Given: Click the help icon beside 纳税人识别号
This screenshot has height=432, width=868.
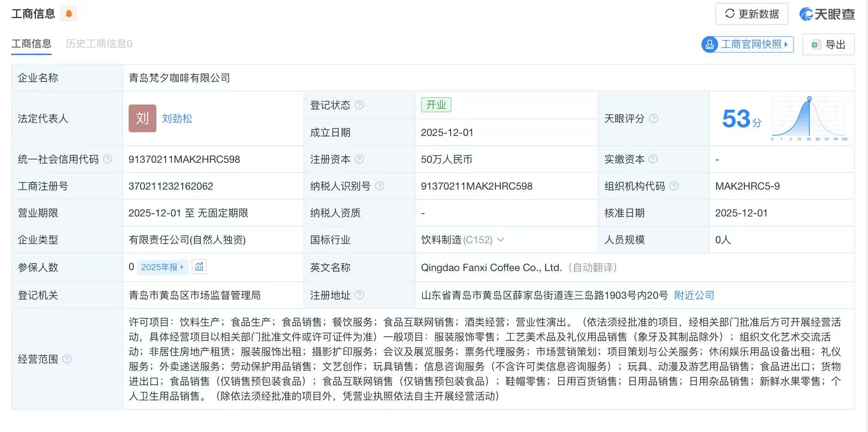Looking at the screenshot, I should (x=379, y=186).
